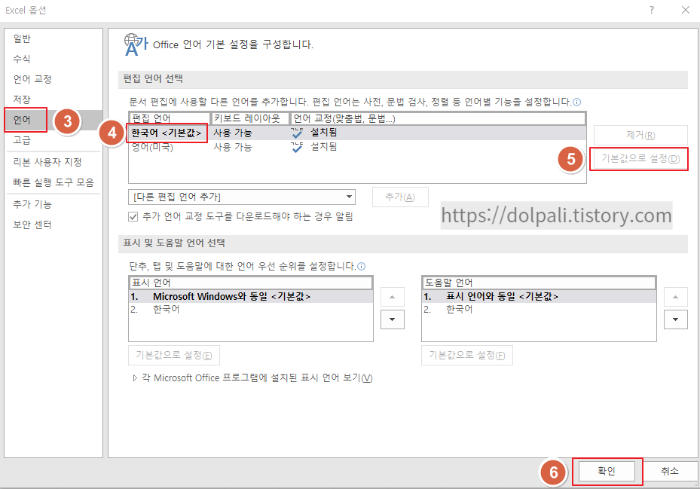Click help language 기본값으로 설정 button

point(467,355)
